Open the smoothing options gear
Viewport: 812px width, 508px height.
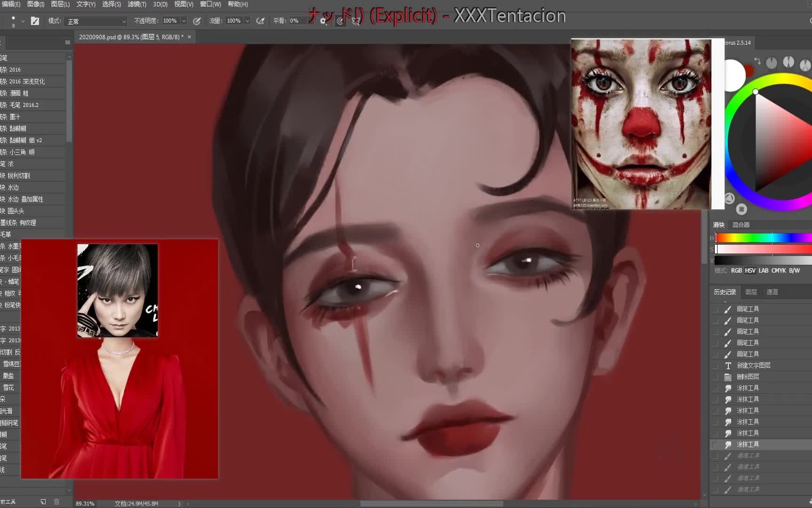pos(323,21)
